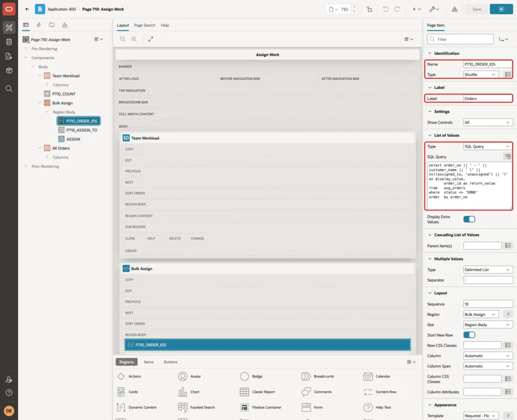The image size is (517, 420).
Task: Expand layout to full screen
Action: tap(150, 39)
